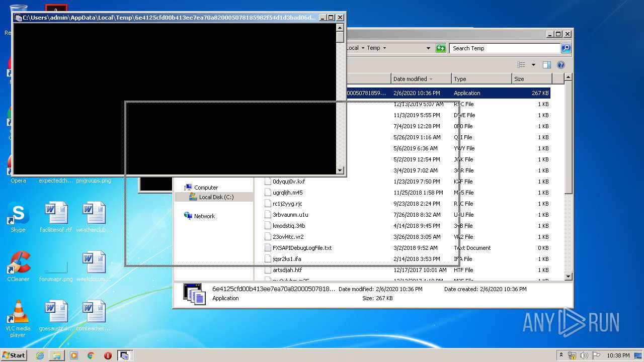Screen dimensions: 644x362
Task: Click Chrome taskbar icon
Action: [x=91, y=355]
